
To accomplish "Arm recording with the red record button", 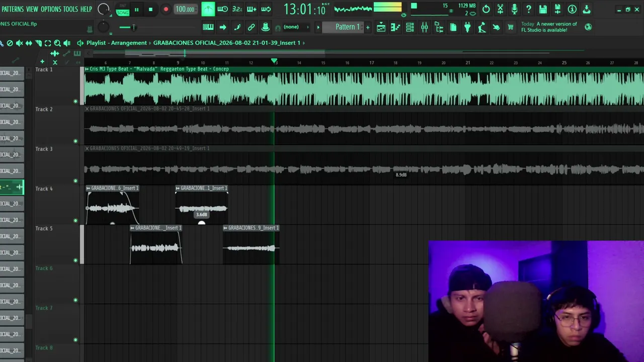I will [x=166, y=10].
